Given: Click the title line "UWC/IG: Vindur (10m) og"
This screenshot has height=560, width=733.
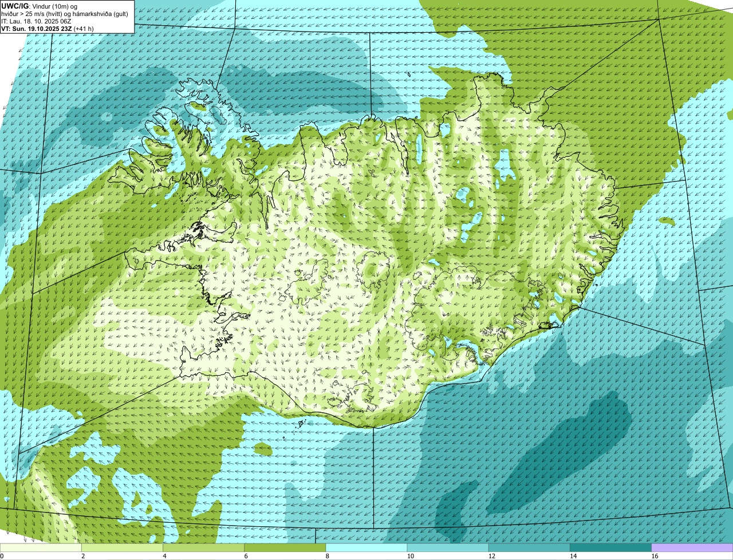Looking at the screenshot, I should point(39,6).
